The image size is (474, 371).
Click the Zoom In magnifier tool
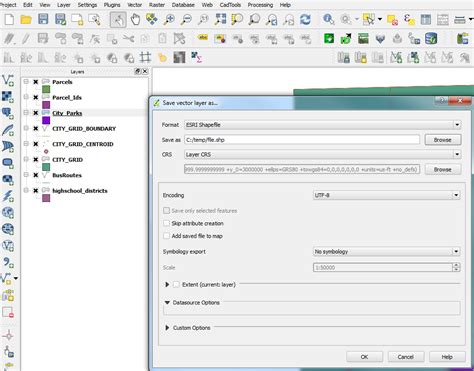[169, 19]
